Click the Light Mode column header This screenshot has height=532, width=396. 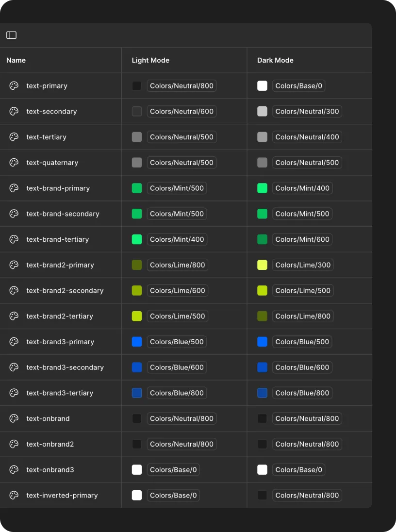(150, 60)
